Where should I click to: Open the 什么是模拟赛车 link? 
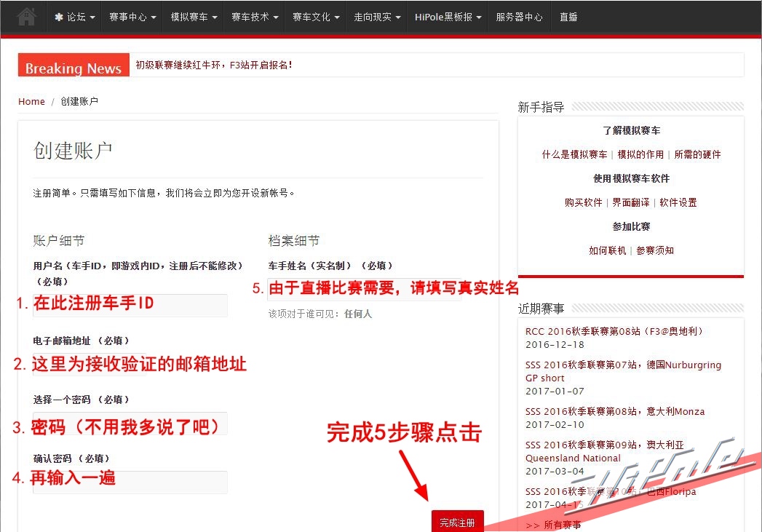tap(574, 154)
